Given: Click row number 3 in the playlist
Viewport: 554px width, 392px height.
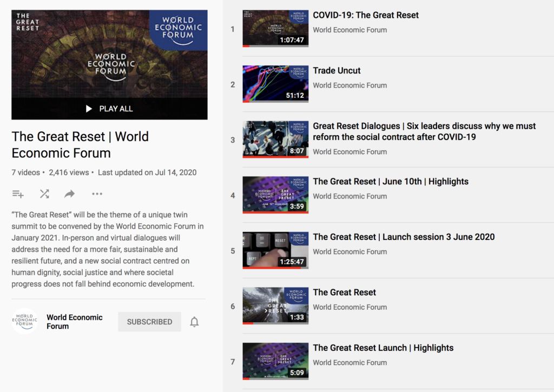Looking at the screenshot, I should pos(233,140).
